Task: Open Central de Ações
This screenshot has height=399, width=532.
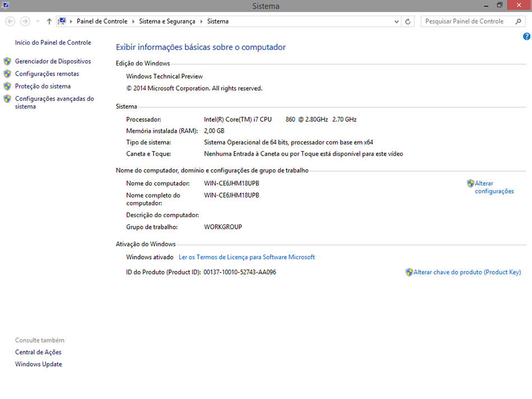Action: [x=38, y=352]
